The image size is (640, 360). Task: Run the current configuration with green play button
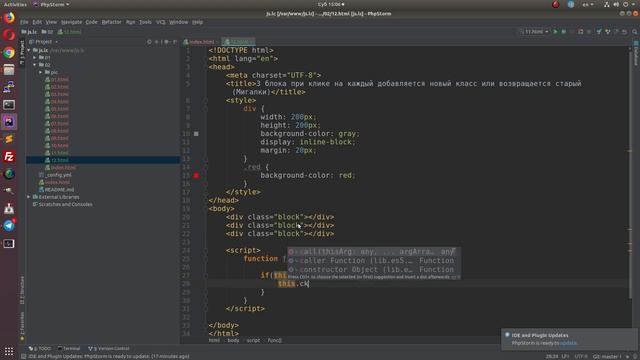tap(555, 31)
